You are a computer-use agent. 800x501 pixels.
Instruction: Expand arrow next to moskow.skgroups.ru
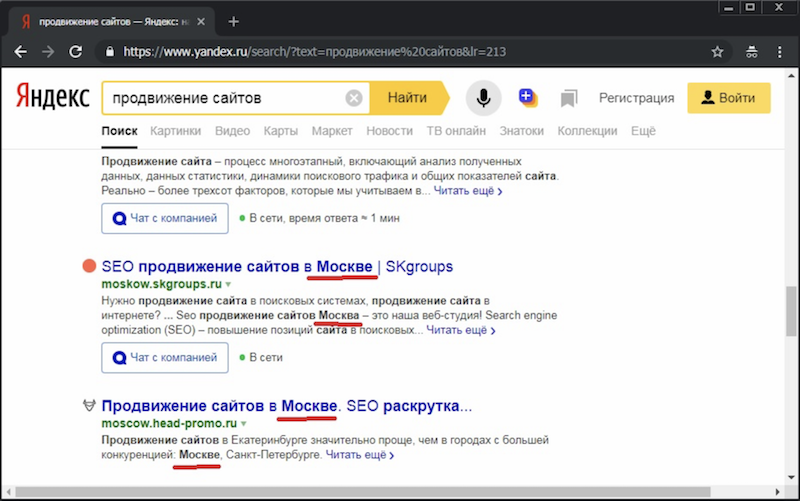point(228,284)
